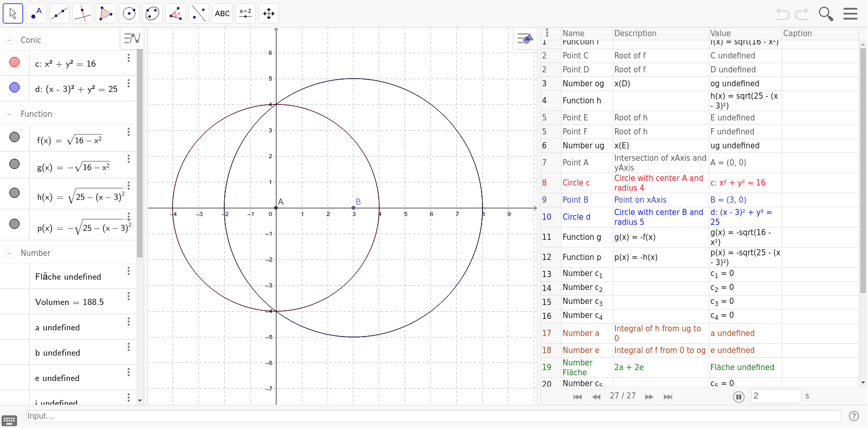The width and height of the screenshot is (868, 428).
Task: Open construction protocol column options
Action: 547,33
